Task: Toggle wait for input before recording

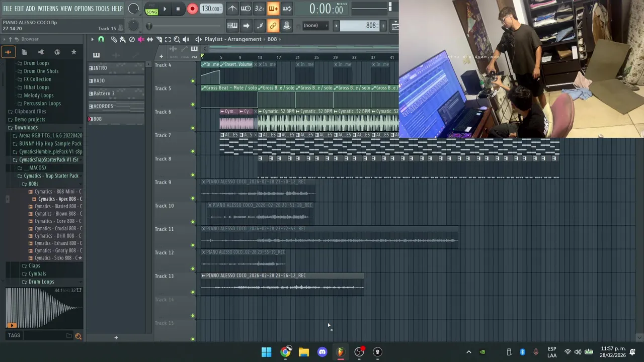Action: click(246, 9)
